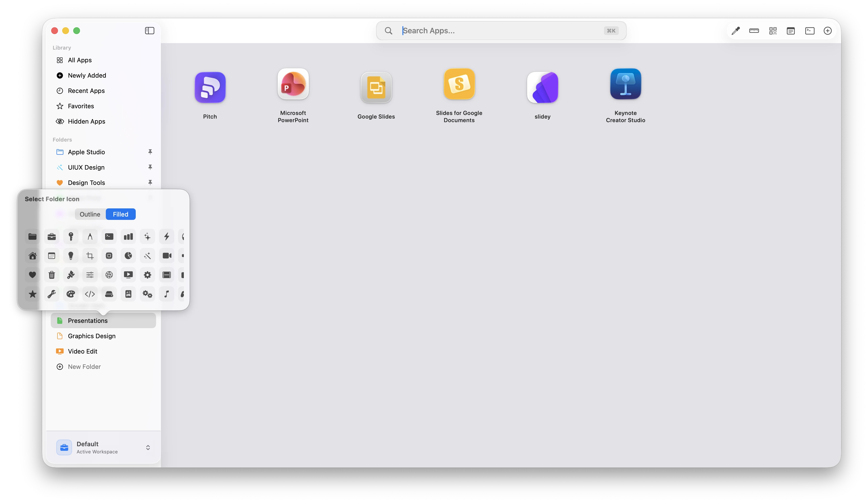Image resolution: width=868 pixels, height=503 pixels.
Task: Select the Presentations folder
Action: tap(103, 321)
